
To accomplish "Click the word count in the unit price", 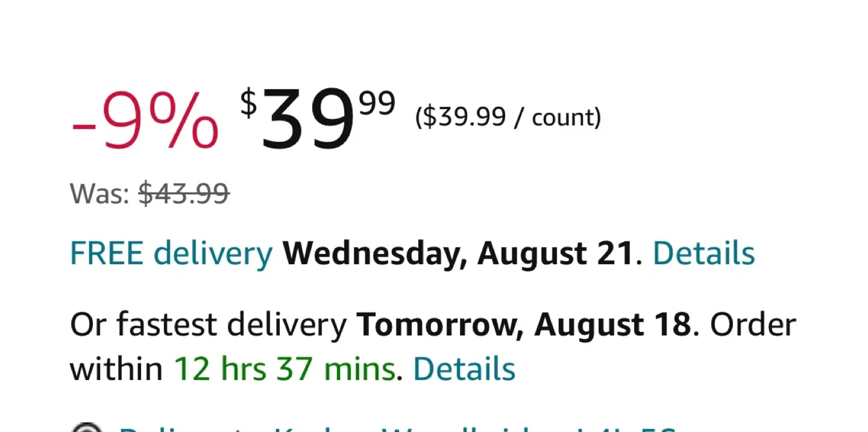I will click(x=564, y=117).
